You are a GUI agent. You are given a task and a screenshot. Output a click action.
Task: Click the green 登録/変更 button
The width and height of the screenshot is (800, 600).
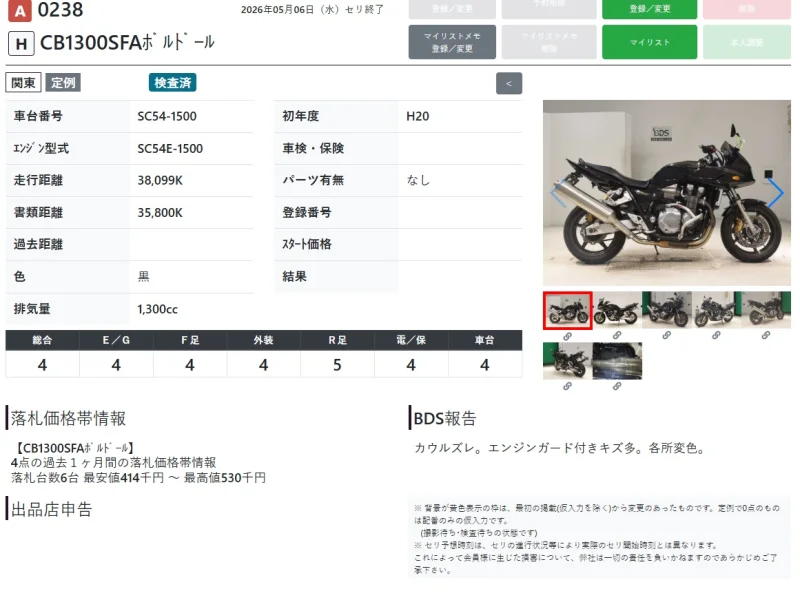[649, 9]
